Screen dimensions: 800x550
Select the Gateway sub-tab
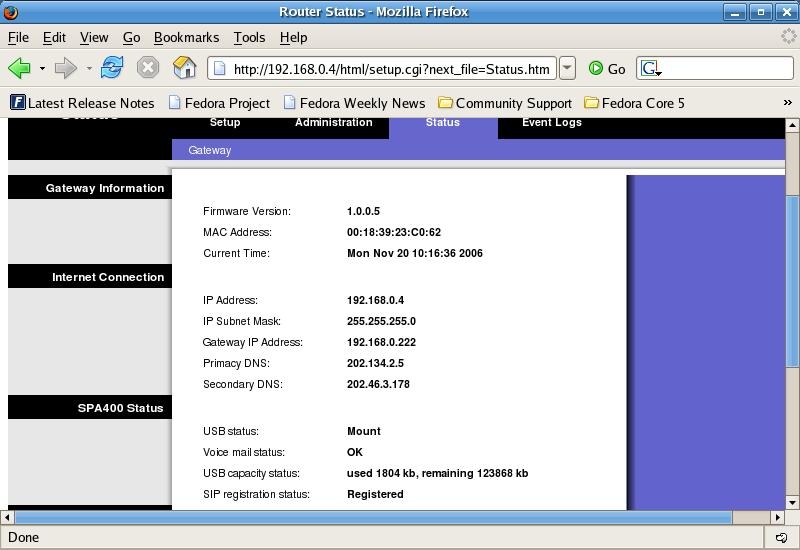coord(209,150)
